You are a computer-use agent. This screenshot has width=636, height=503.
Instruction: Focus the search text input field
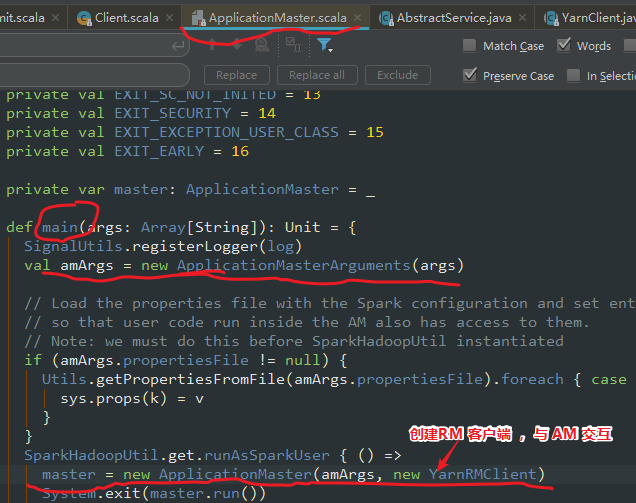94,45
